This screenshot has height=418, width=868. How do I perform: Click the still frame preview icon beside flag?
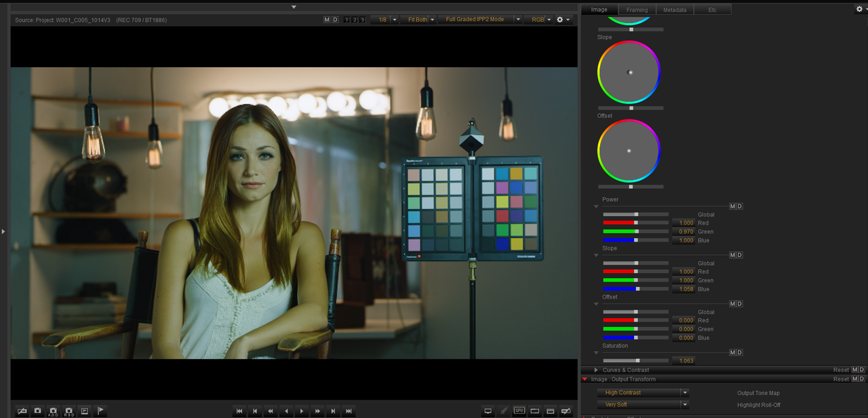[84, 411]
